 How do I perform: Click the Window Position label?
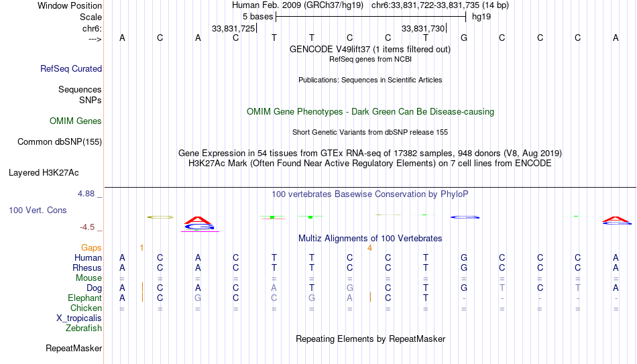click(70, 5)
